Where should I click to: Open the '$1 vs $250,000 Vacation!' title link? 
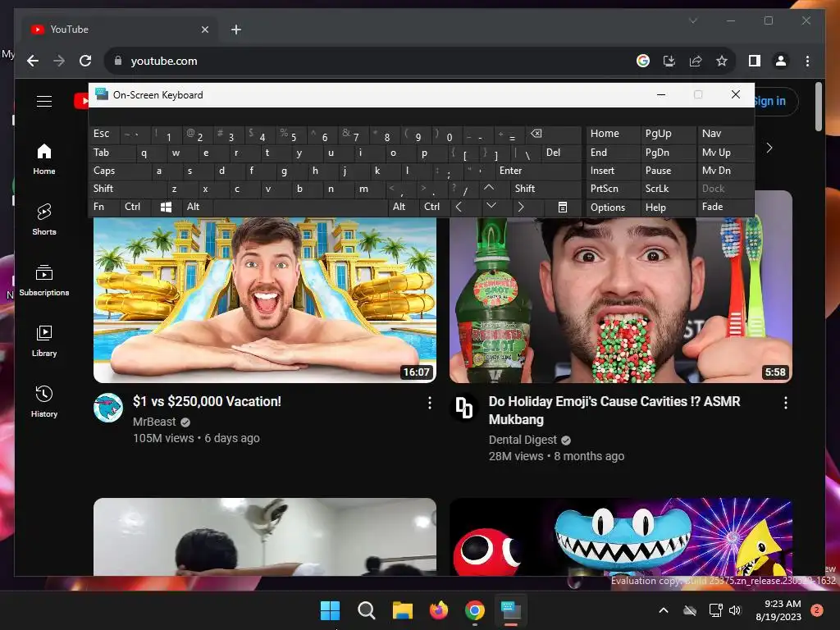(x=207, y=402)
